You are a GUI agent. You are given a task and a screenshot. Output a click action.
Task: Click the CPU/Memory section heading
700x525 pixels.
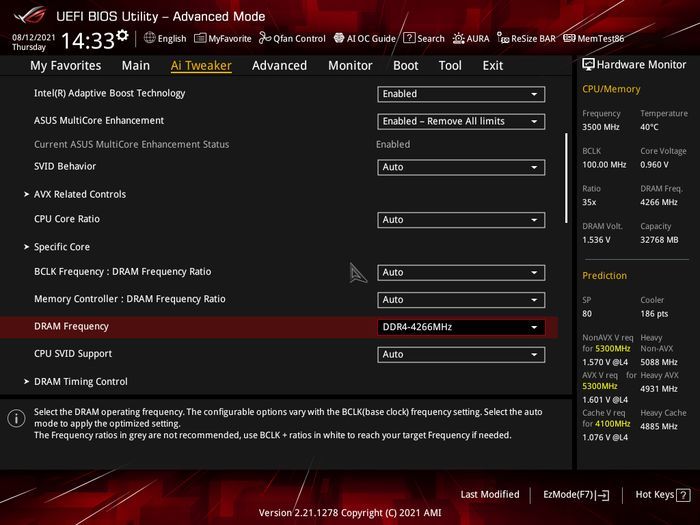tap(611, 89)
